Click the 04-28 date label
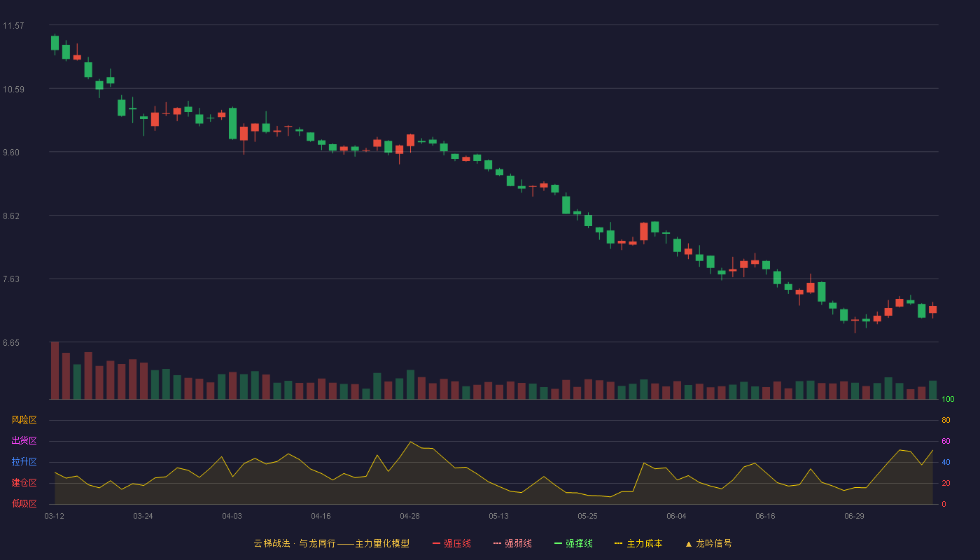Viewport: 980px width, 560px height. click(409, 516)
